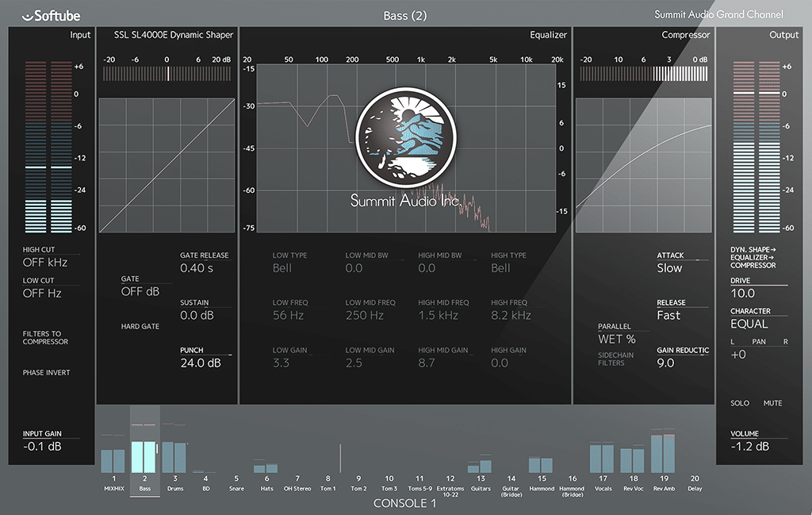Select the Guitars channel meter
Image resolution: width=812 pixels, height=515 pixels.
point(481,465)
